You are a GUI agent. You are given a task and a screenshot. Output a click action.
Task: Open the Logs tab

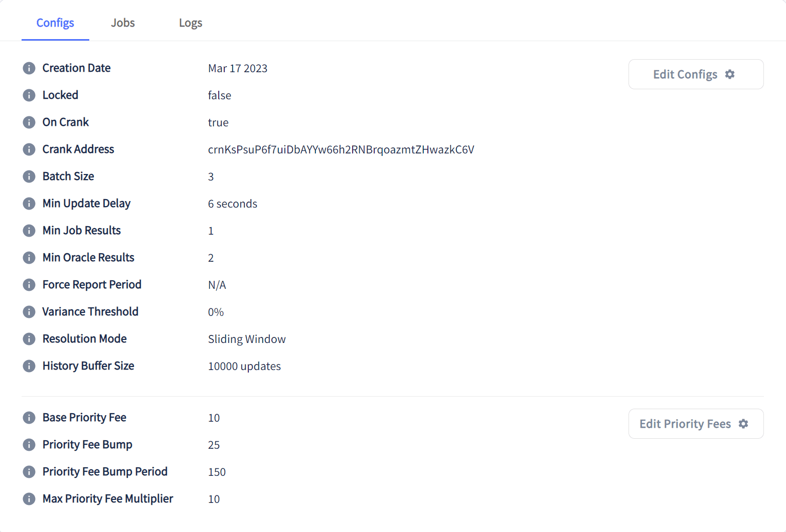click(x=190, y=23)
